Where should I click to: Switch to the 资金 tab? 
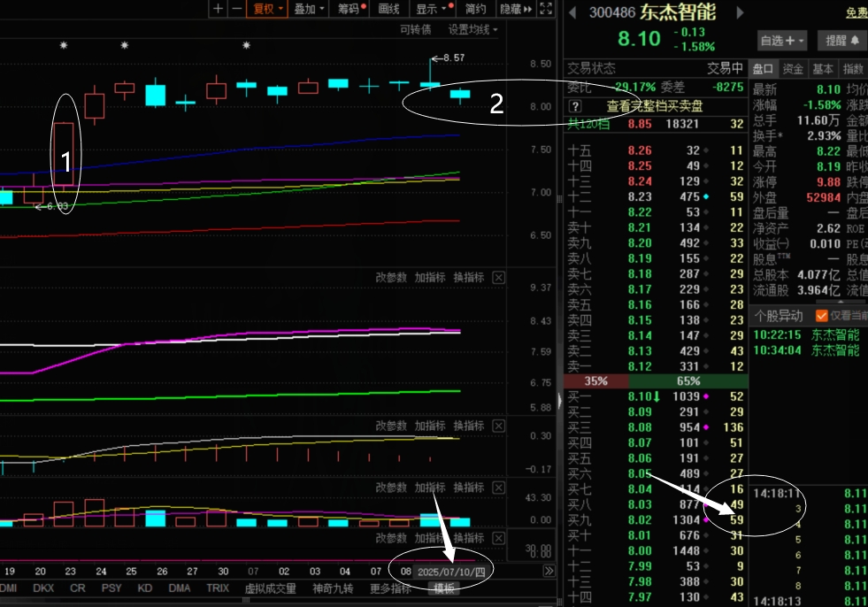[793, 69]
